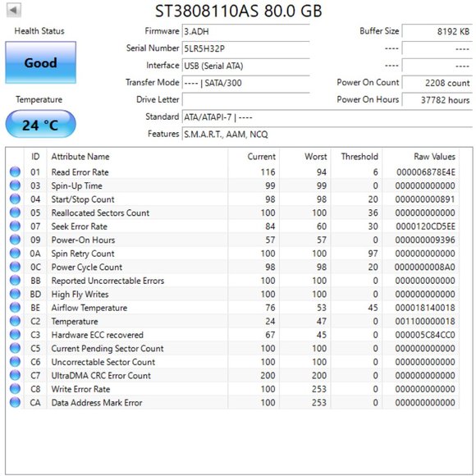Select the Start/Stop Count attribute name
Image resolution: width=476 pixels, height=476 pixels.
83,199
